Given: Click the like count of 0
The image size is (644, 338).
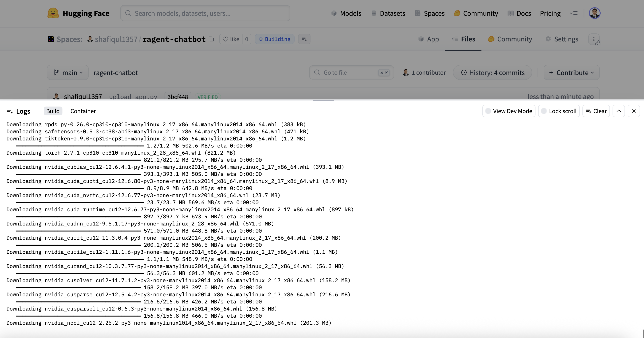Looking at the screenshot, I should [246, 39].
